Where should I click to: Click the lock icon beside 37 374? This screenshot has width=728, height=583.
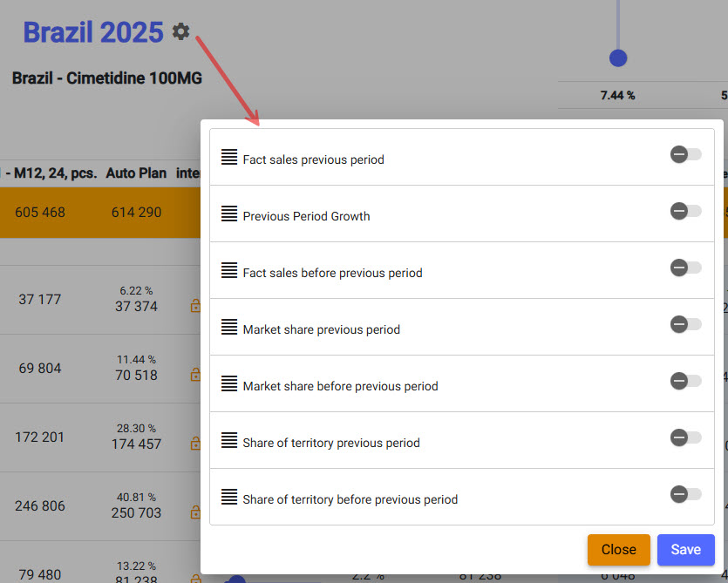(195, 306)
